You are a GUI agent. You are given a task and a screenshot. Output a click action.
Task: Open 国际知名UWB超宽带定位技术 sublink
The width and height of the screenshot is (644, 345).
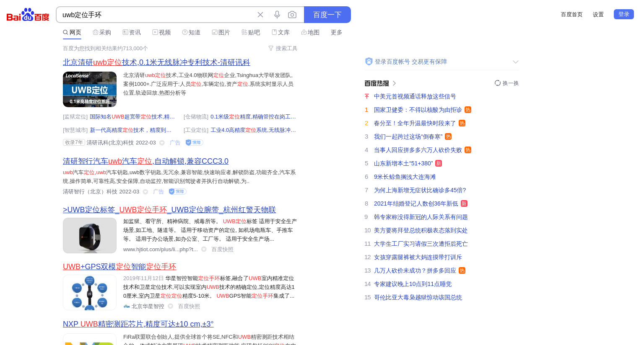pos(132,116)
